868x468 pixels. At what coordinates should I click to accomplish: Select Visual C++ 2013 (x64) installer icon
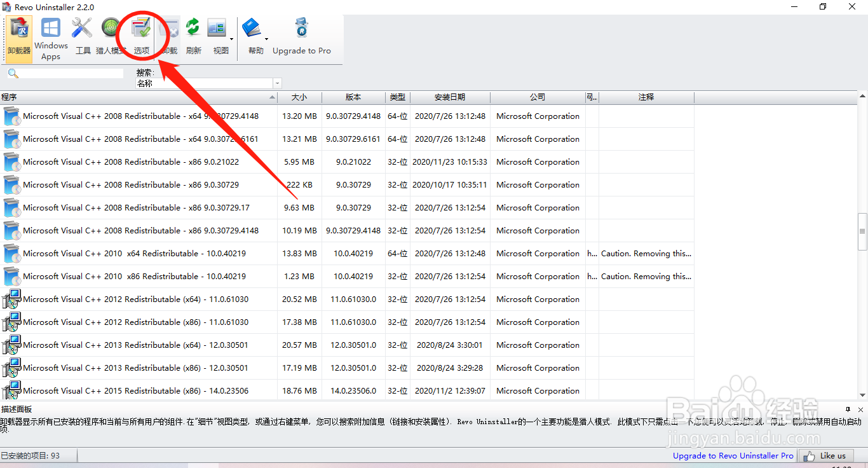click(12, 345)
